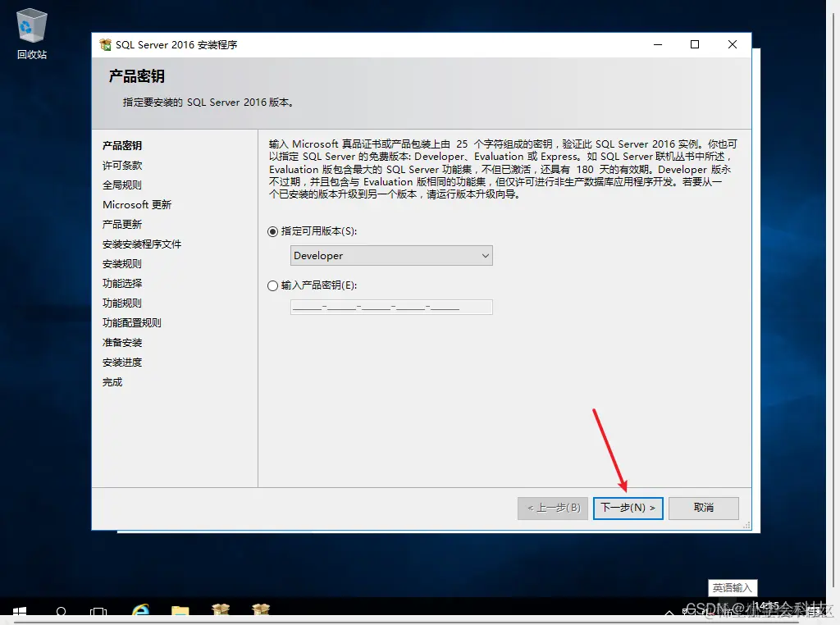Open taskbar search magnifier
840x625 pixels.
[x=61, y=612]
